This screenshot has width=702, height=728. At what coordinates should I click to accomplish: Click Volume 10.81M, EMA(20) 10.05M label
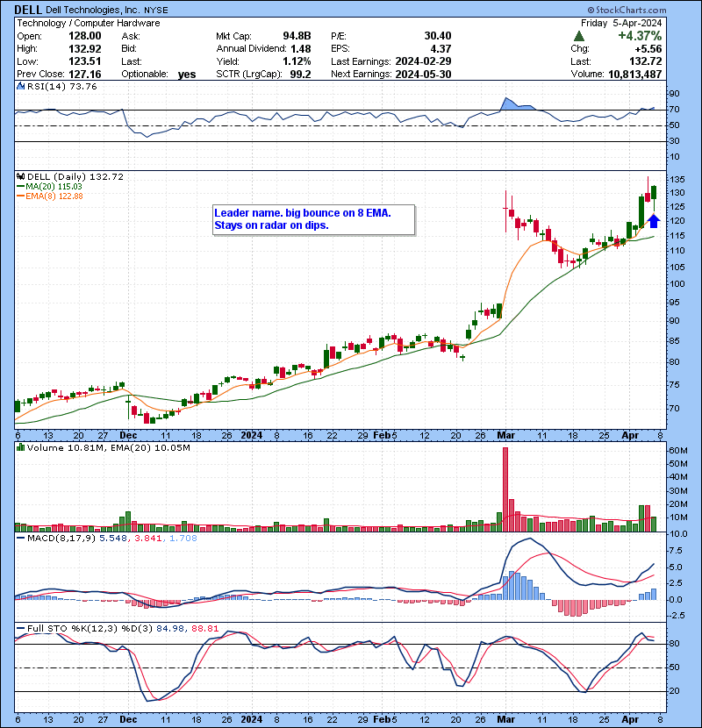point(109,447)
